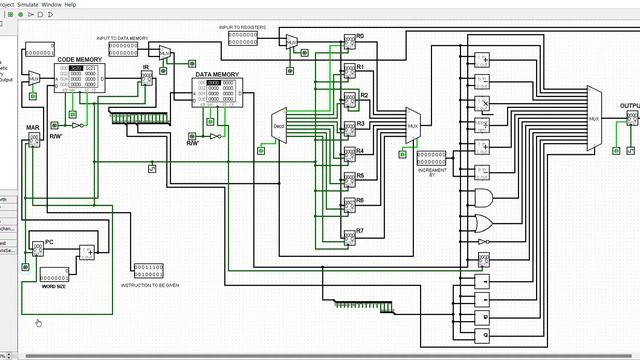Click the splitter at the bottom center

364,307
